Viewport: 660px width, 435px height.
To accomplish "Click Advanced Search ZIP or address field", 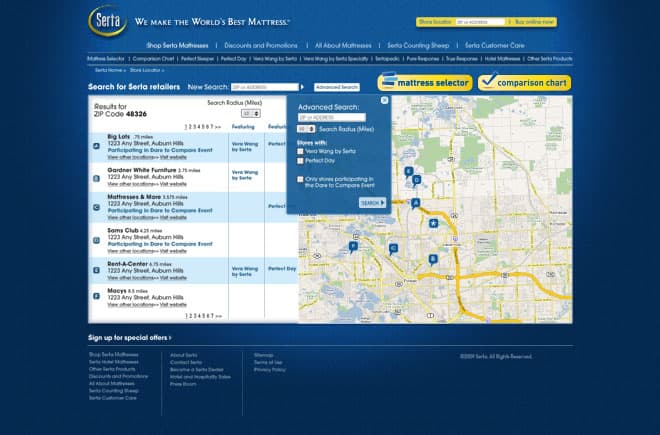I will coord(332,117).
